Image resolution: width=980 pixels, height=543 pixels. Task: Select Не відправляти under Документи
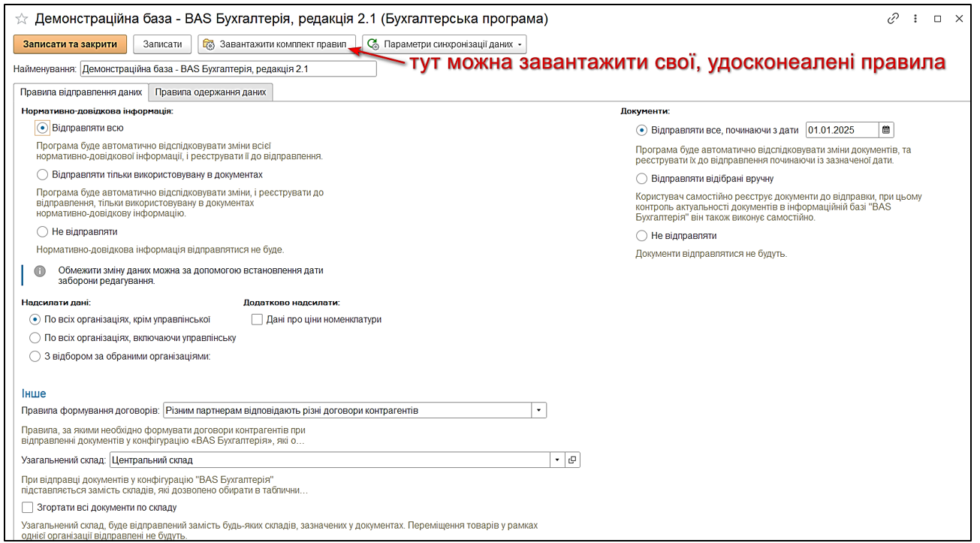click(x=641, y=236)
